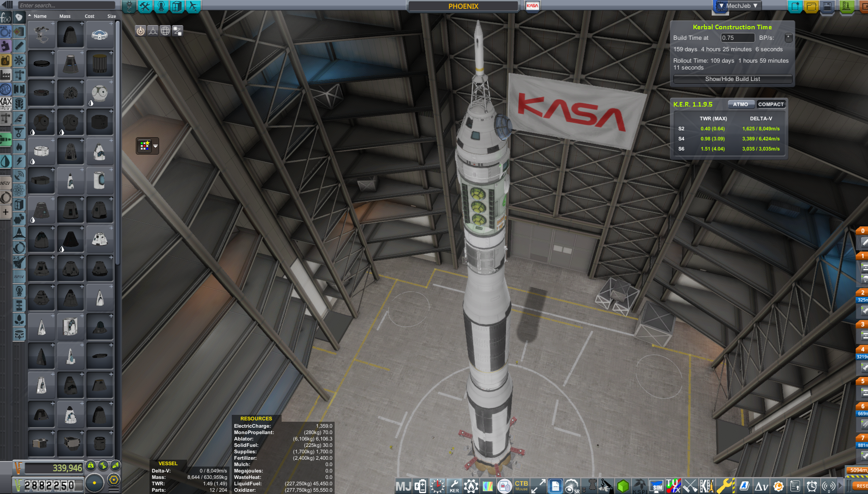
Task: Create a new vessel
Action: tap(795, 6)
